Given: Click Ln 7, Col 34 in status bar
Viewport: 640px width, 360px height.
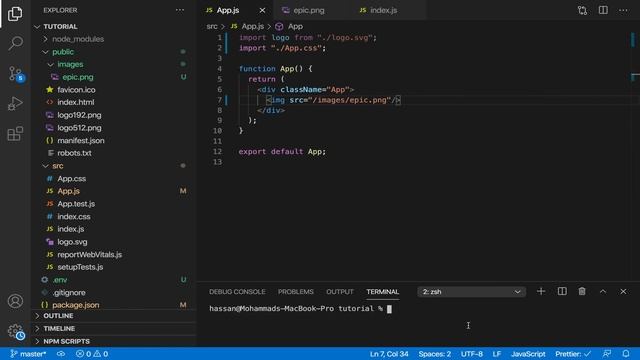Looking at the screenshot, I should [x=389, y=354].
